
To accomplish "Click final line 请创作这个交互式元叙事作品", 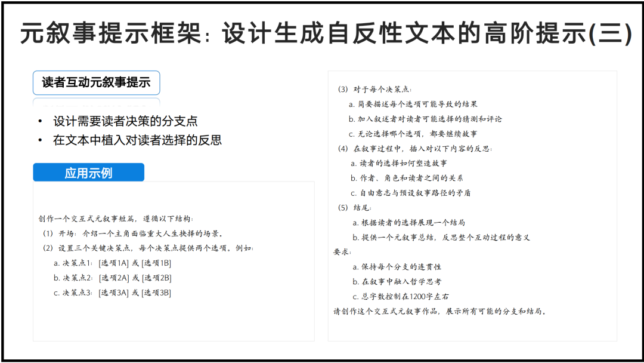I will point(440,311).
